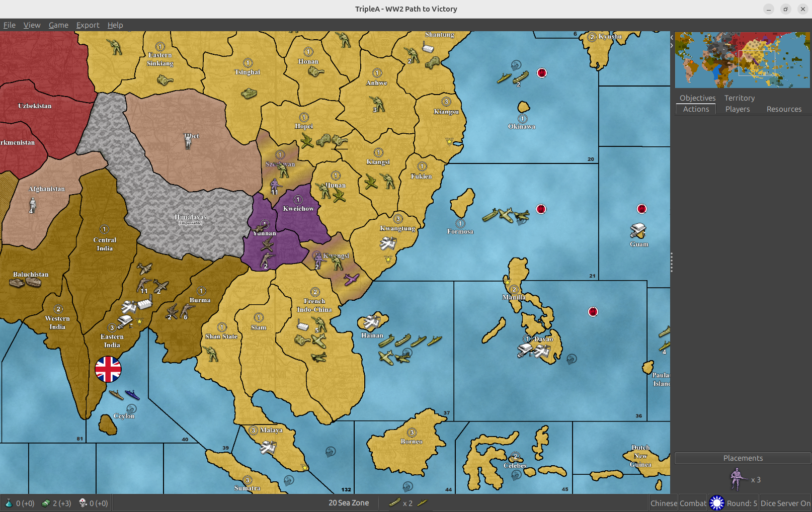Click the skull casualties icon in status bar
This screenshot has width=812, height=512.
click(83, 503)
